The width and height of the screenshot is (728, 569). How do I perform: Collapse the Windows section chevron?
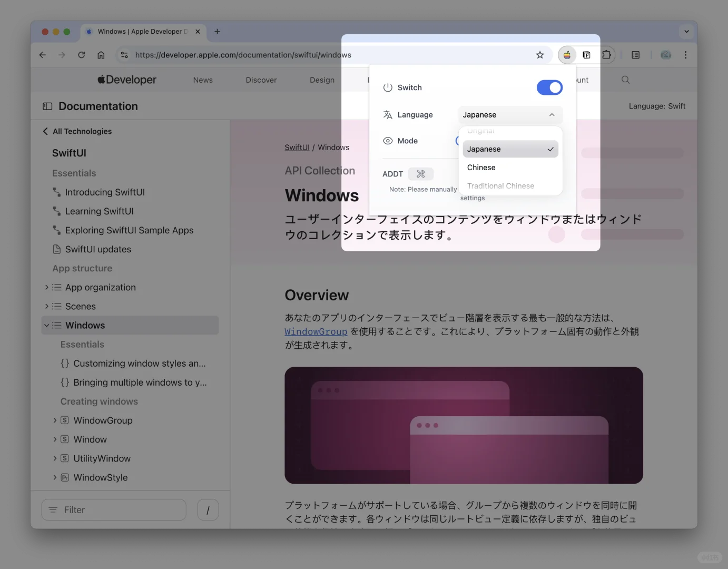46,325
